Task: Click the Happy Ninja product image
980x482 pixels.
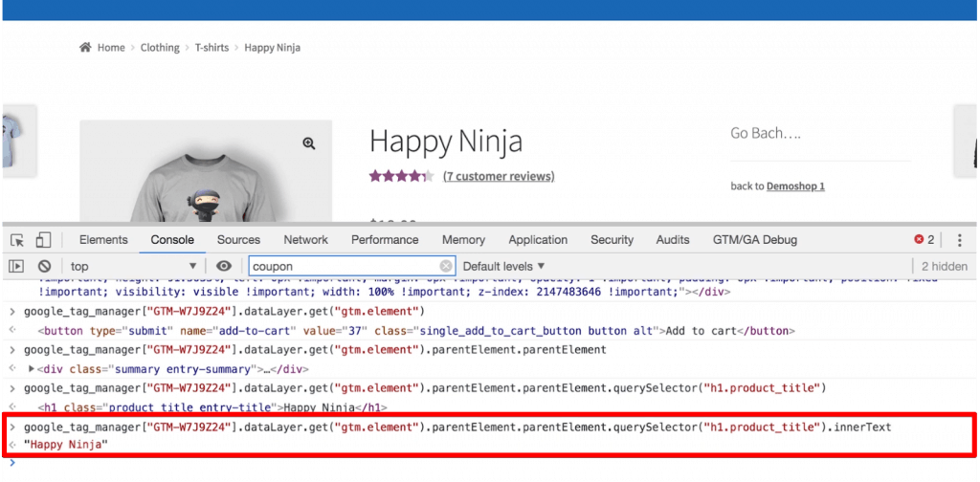Action: tap(206, 172)
